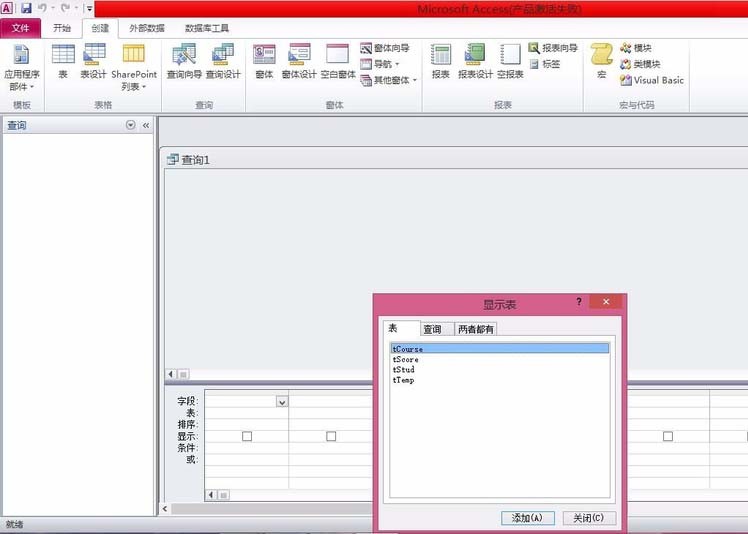Toggle the second column 显示 checkbox
Screen dimensions: 748x534
tap(331, 436)
